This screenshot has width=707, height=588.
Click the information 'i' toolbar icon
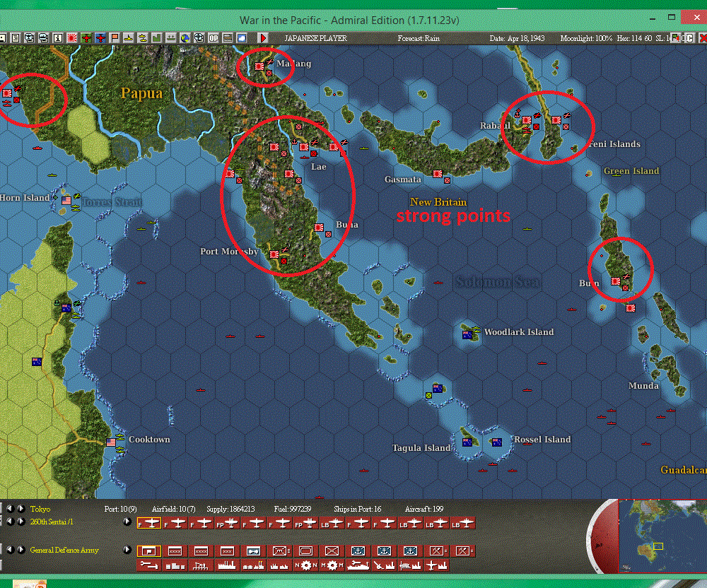[x=58, y=38]
